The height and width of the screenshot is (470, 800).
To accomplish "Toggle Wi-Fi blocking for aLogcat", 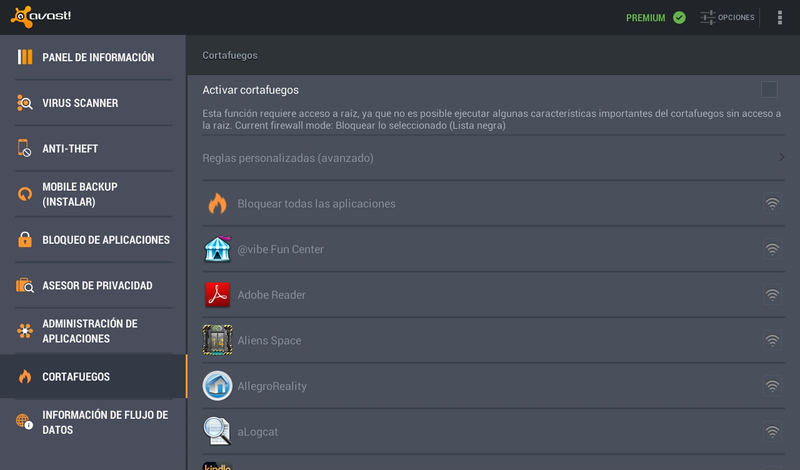I will 772,432.
